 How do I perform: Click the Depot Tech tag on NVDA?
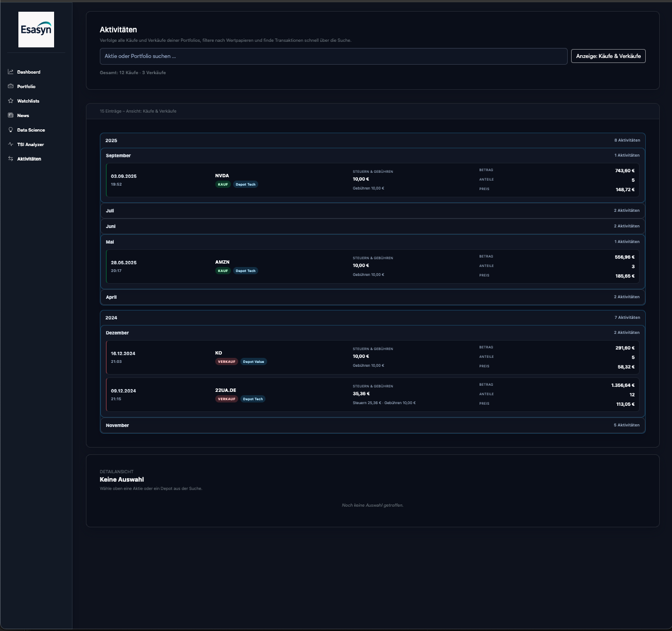(245, 185)
